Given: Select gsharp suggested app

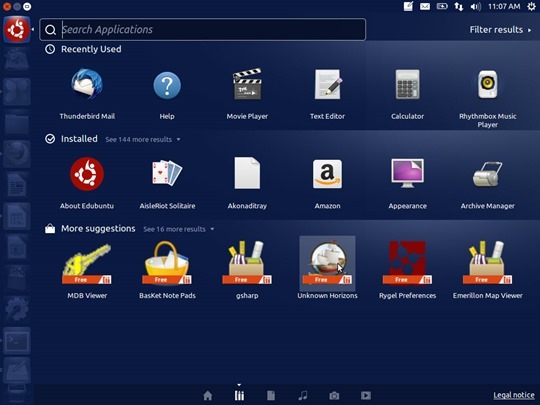Looking at the screenshot, I should [247, 263].
